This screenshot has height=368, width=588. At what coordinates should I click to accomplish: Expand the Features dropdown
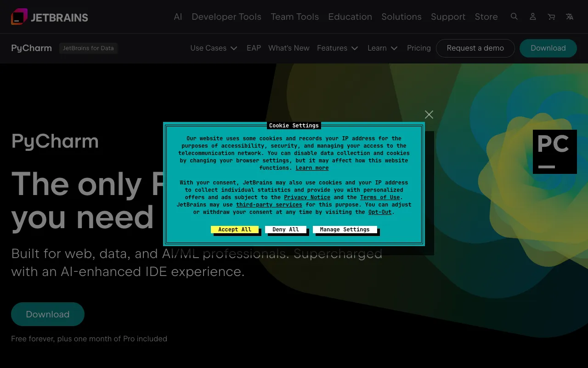tap(337, 48)
